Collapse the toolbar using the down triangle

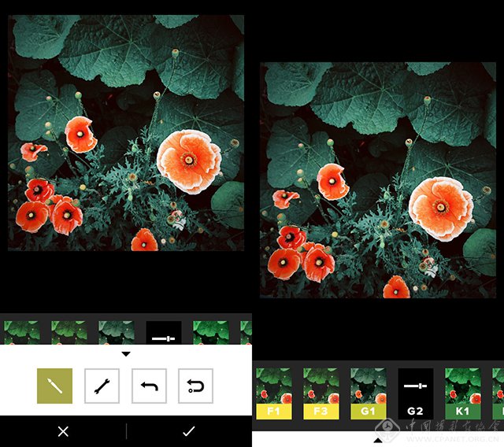126,355
